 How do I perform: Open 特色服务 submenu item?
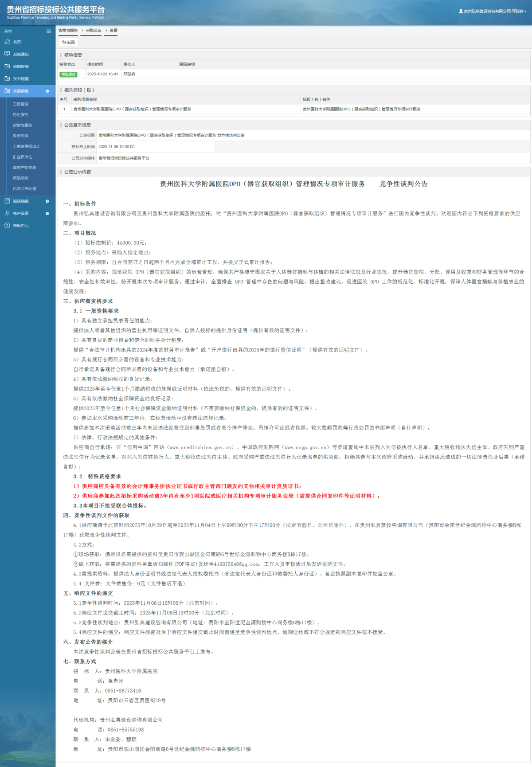click(x=20, y=115)
